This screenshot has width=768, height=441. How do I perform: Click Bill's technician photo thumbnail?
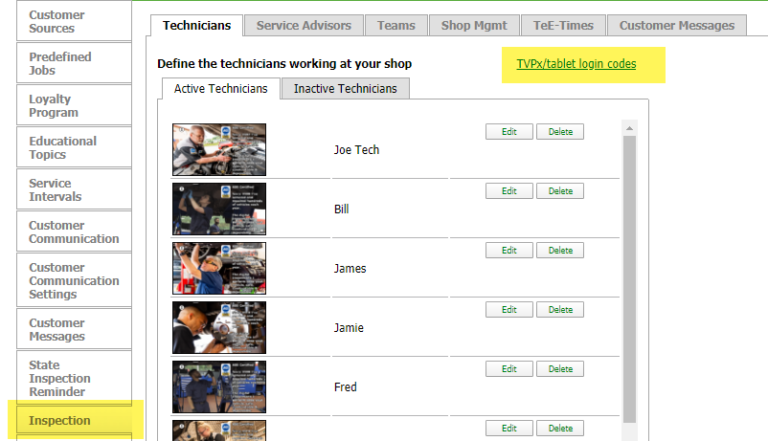(x=219, y=209)
